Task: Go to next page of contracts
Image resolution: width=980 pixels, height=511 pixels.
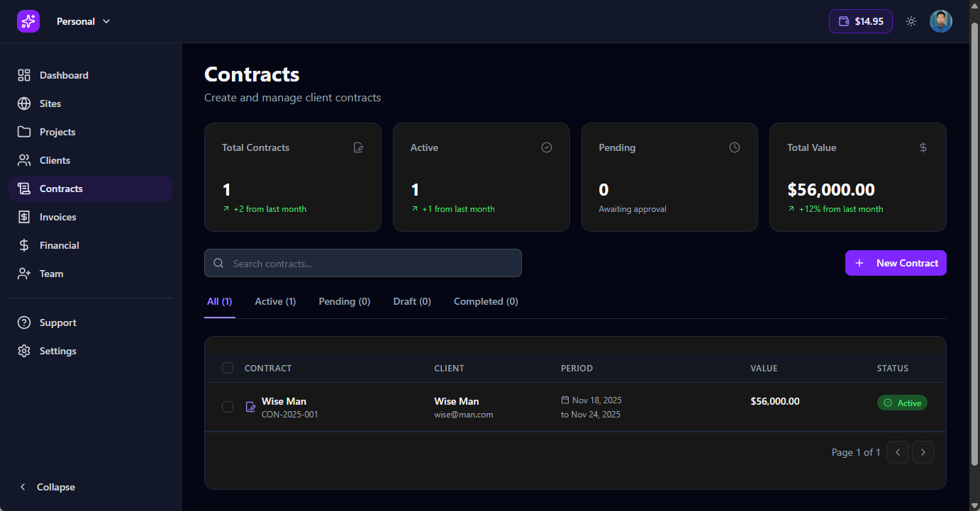Action: pos(923,452)
